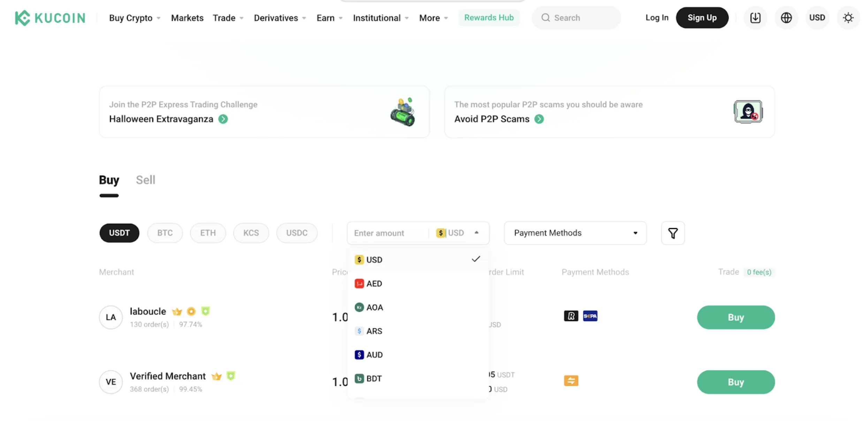Click the SEPA payment method icon
The image size is (868, 421).
click(x=590, y=316)
